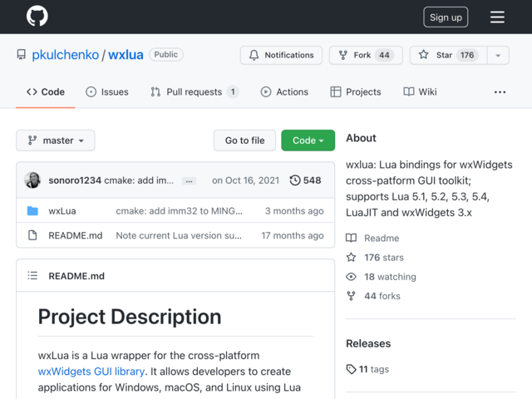Open the wxLua folder
The image size is (532, 399).
pyautogui.click(x=62, y=211)
